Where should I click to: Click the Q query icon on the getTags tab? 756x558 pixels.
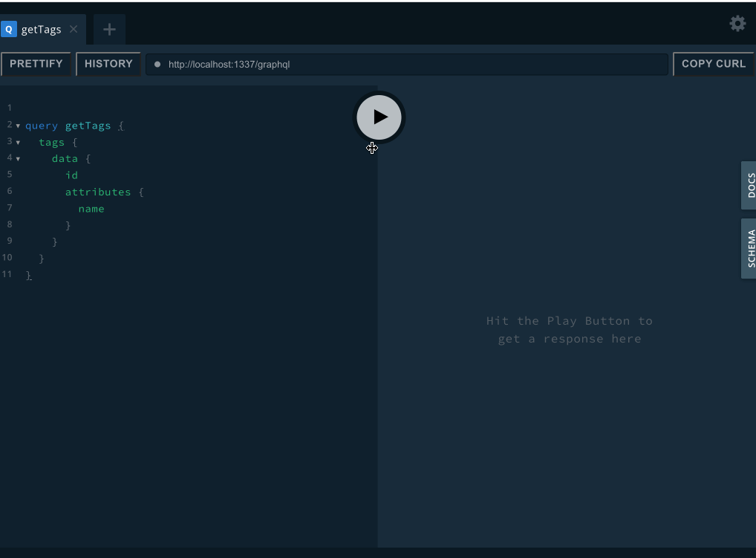click(x=8, y=29)
